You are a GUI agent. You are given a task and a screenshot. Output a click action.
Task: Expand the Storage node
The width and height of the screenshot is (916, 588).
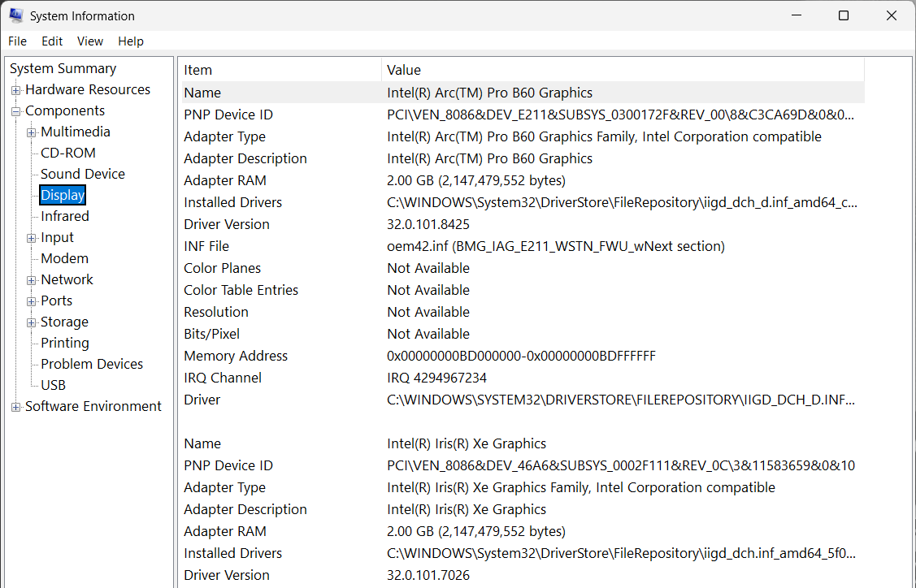[32, 322]
